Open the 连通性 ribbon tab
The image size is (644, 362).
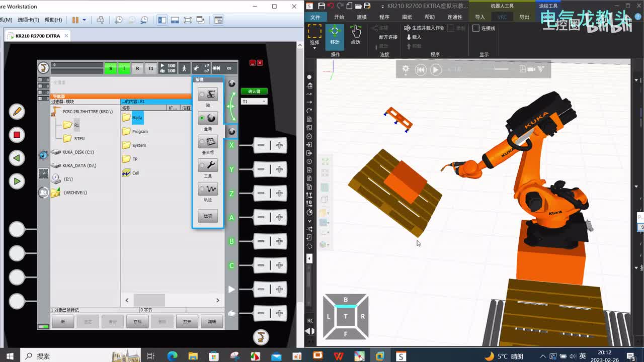pyautogui.click(x=455, y=17)
